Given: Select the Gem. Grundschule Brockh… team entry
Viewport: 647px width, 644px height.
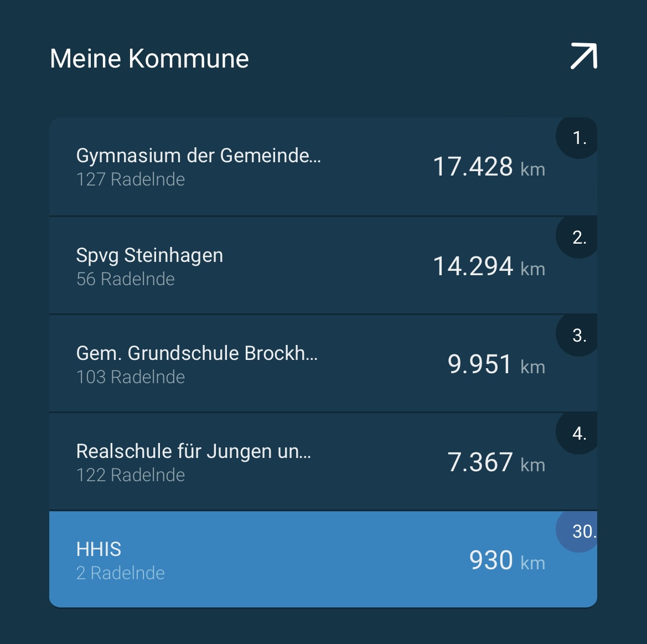Looking at the screenshot, I should click(197, 353).
